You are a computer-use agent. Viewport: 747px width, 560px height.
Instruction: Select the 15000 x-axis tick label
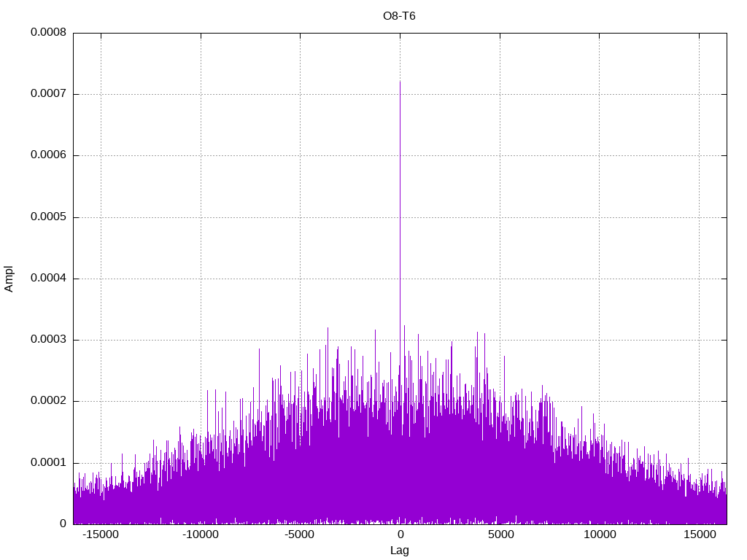tap(699, 535)
